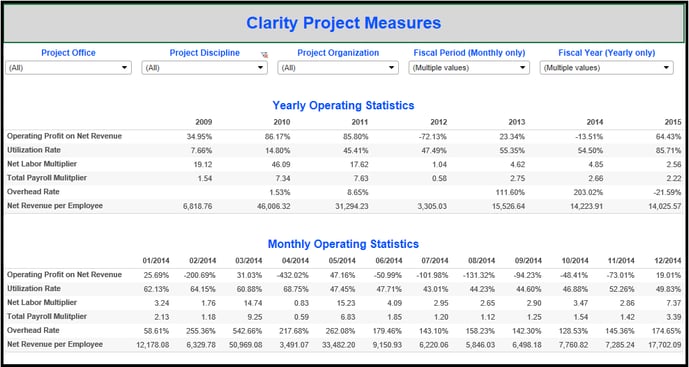Image resolution: width=689 pixels, height=367 pixels.
Task: Click the 542.66% Overhead Rate cell
Action: click(x=247, y=331)
